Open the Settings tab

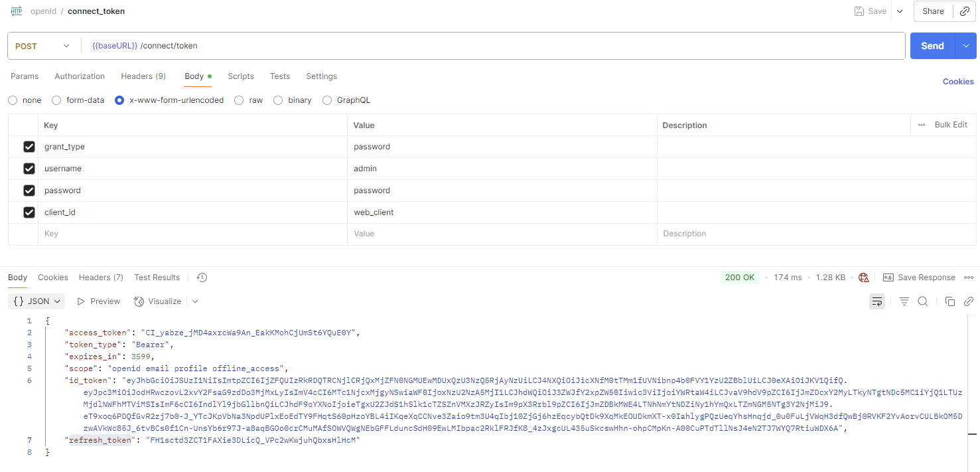coord(322,76)
